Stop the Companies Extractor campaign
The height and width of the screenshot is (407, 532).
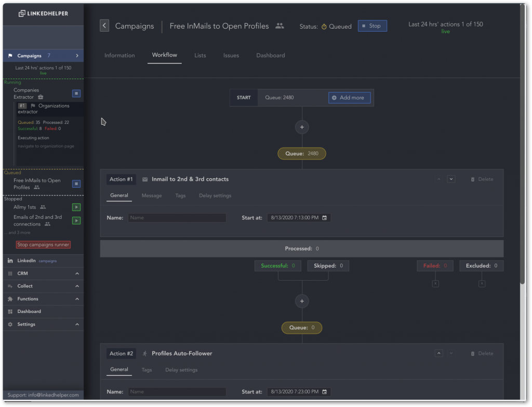(x=76, y=94)
